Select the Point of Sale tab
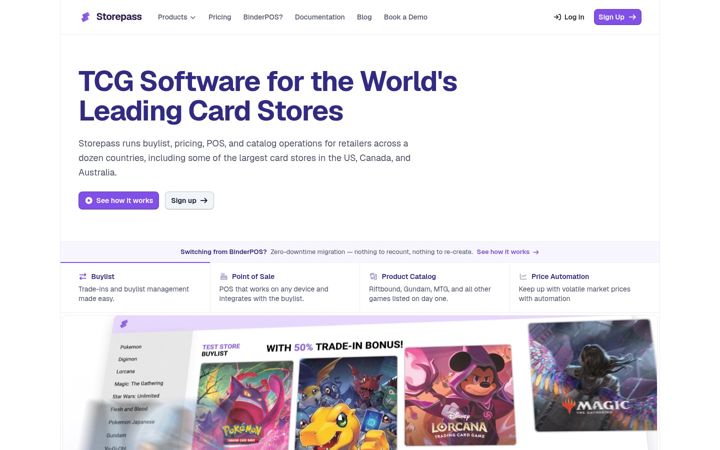The image size is (720, 450). click(285, 287)
